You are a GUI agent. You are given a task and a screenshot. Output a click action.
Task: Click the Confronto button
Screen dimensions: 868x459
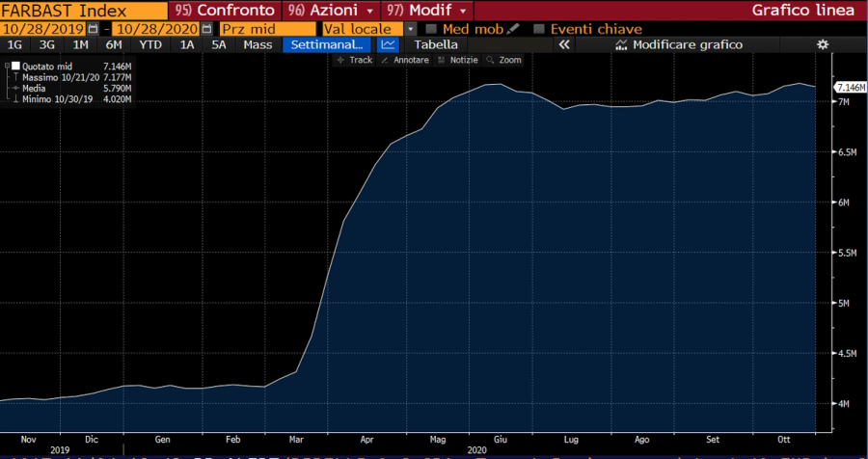(224, 10)
